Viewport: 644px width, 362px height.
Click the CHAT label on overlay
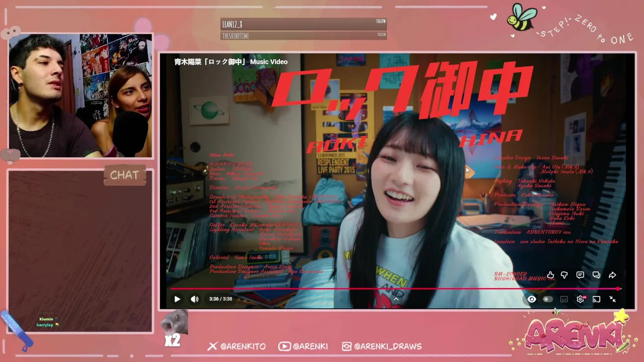point(124,175)
